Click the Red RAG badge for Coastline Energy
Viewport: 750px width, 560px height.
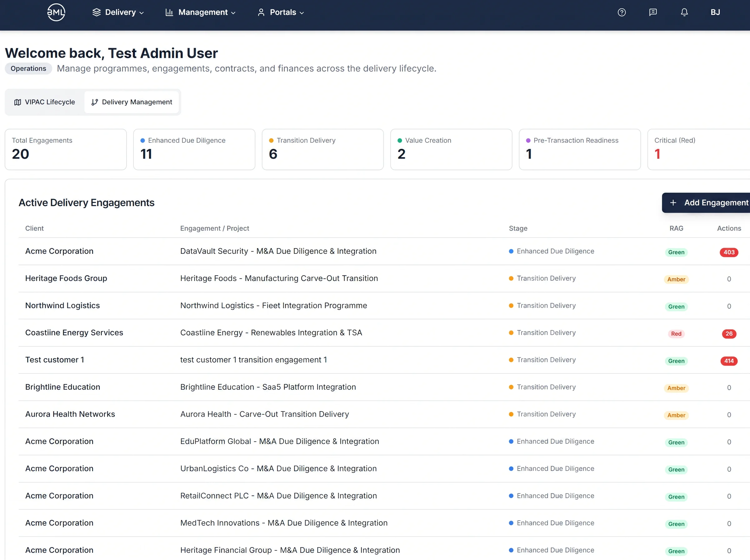tap(676, 333)
